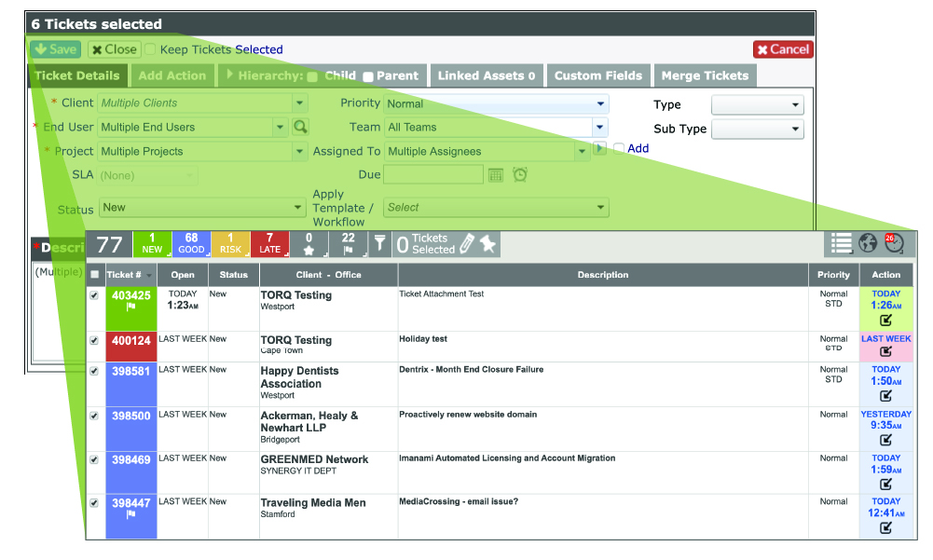This screenshot has height=560, width=933.
Task: Open the Status dropdown showing New
Action: click(298, 207)
